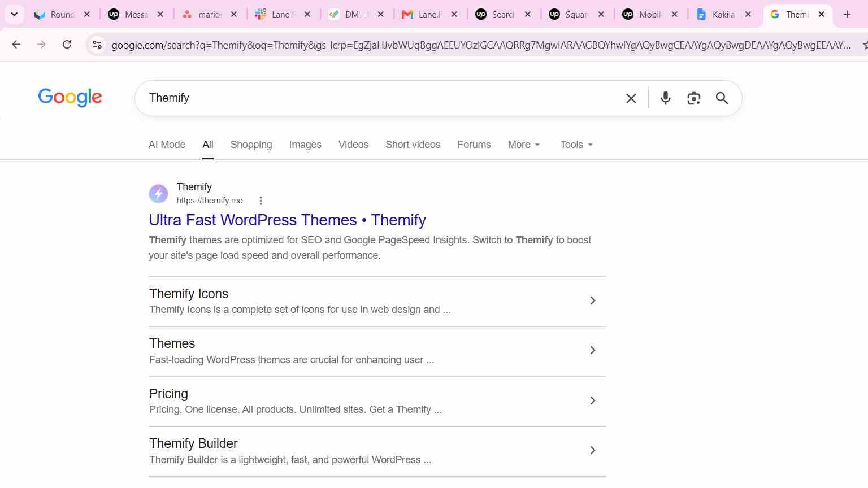
Task: Open search by image camera icon
Action: tap(693, 98)
